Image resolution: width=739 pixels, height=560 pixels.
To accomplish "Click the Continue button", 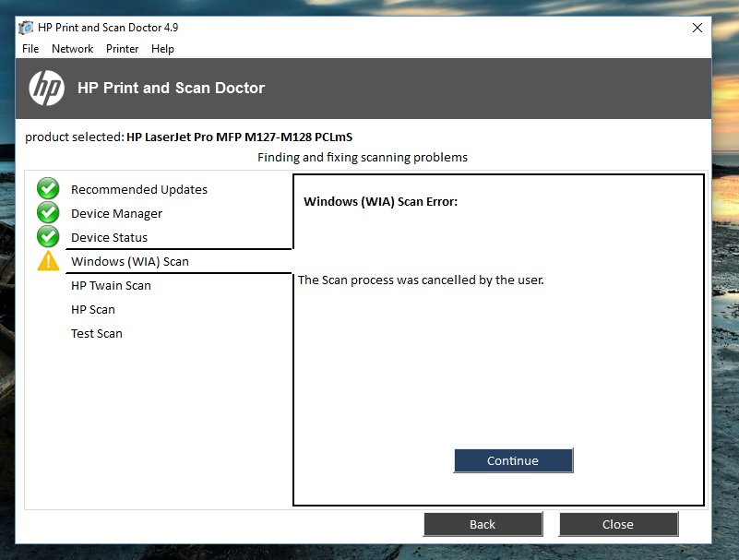I will tap(513, 460).
